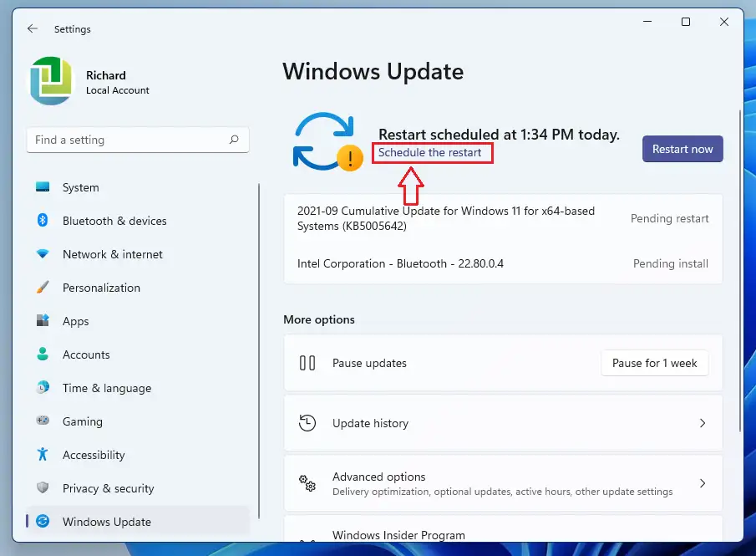Screen dimensions: 756x556
Task: Click the Advanced options title text
Action: click(x=379, y=477)
